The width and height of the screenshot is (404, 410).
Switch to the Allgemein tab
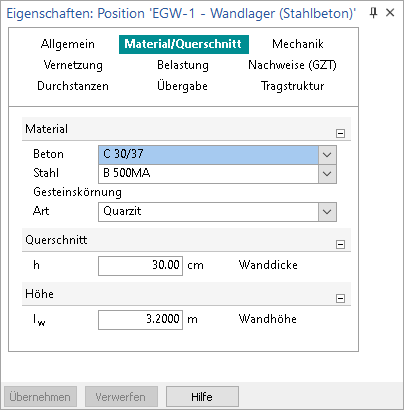tap(68, 44)
